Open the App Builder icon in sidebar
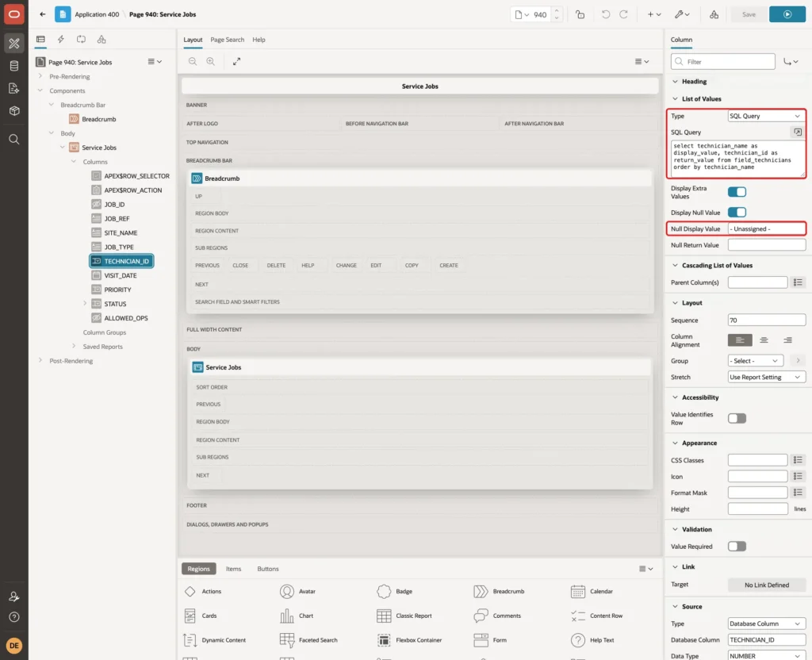Screen dimensions: 812x660 point(14,43)
